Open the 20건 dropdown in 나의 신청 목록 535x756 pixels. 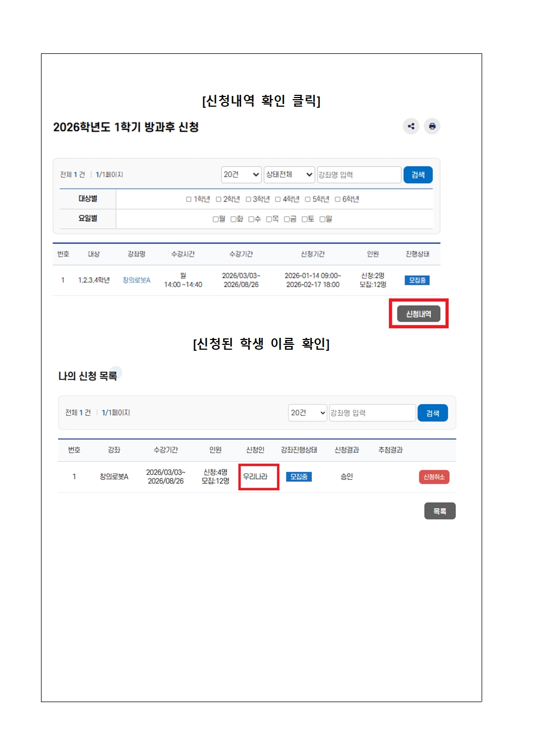(x=307, y=413)
